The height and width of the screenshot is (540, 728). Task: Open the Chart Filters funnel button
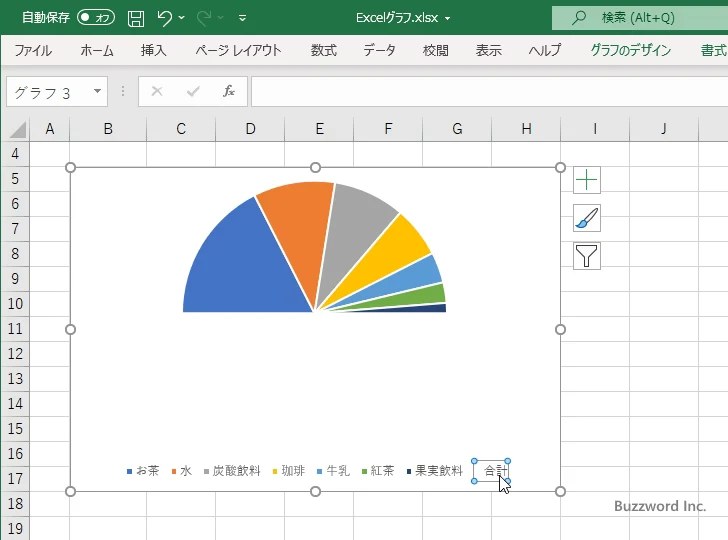click(587, 256)
